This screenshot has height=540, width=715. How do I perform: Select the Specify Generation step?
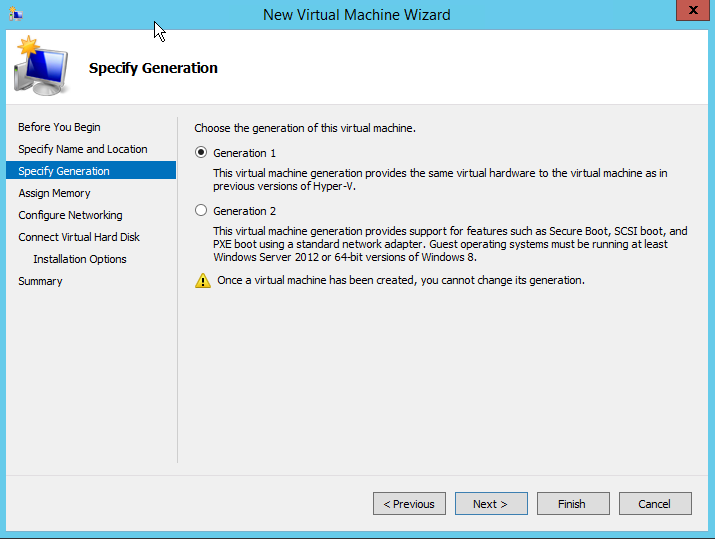coord(64,171)
